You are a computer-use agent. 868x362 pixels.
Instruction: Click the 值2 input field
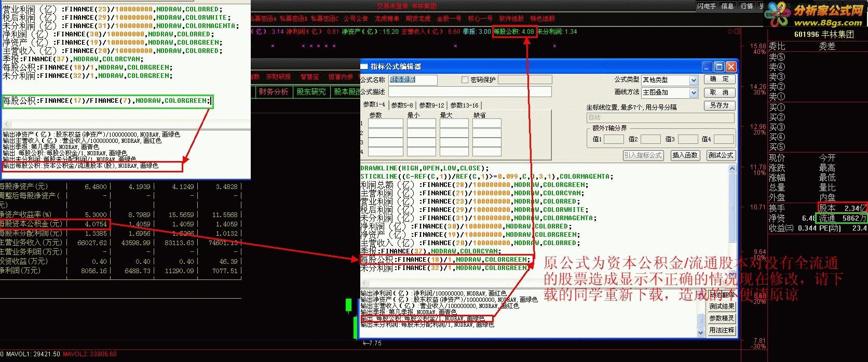click(x=650, y=139)
